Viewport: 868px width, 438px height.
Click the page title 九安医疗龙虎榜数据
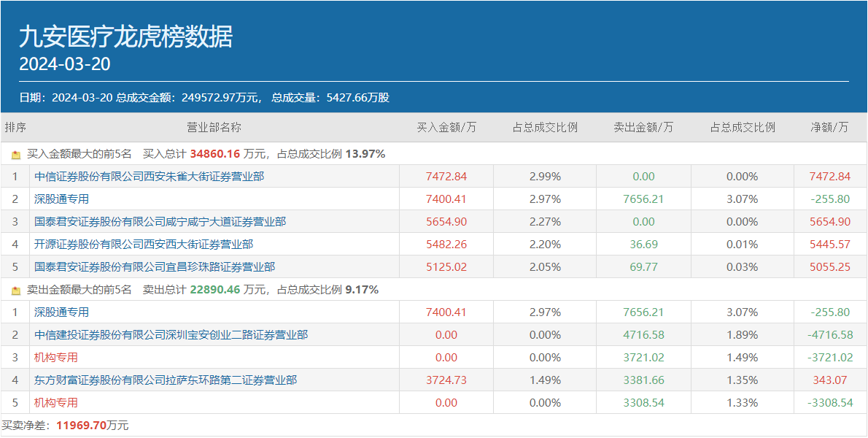coord(126,38)
